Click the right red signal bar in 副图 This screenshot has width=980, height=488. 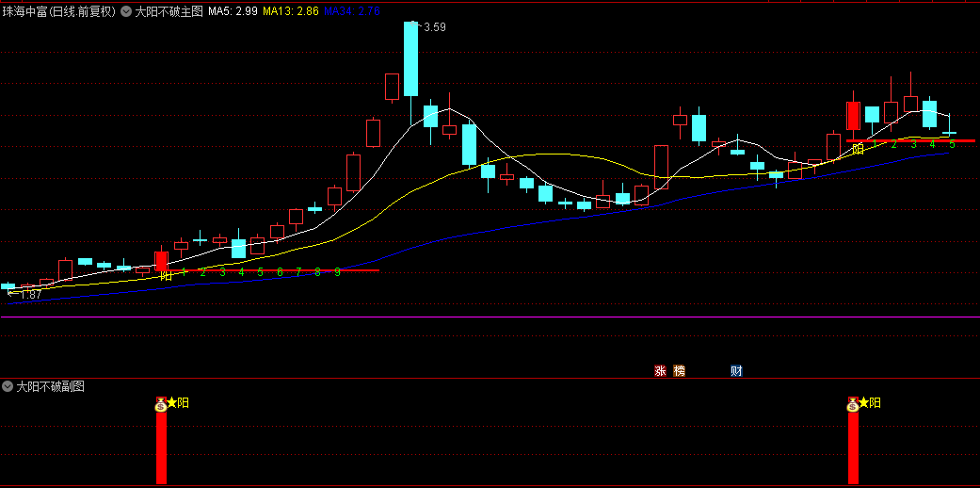tap(853, 447)
